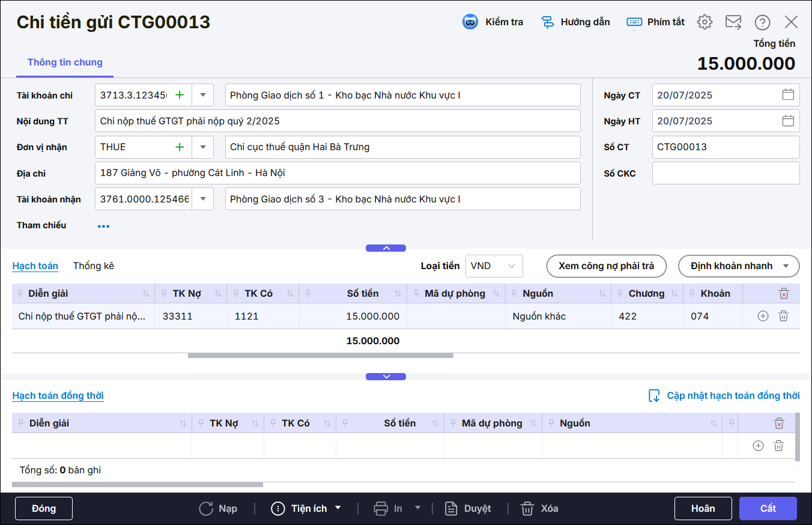
Task: Switch to the Thống kê tab
Action: click(93, 266)
